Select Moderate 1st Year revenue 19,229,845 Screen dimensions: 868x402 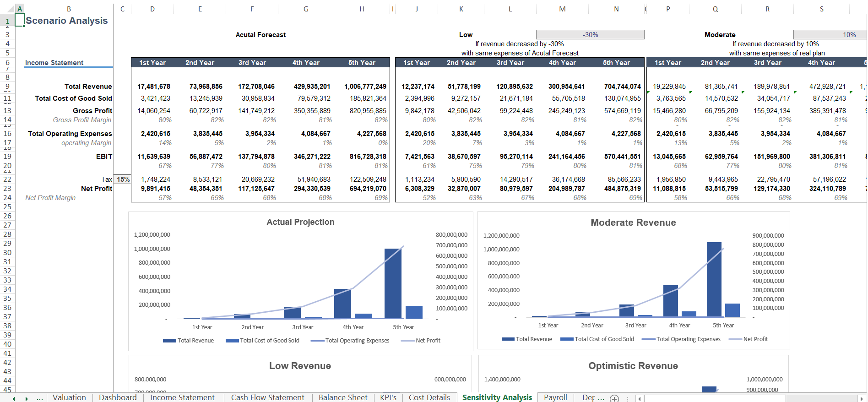tap(669, 87)
